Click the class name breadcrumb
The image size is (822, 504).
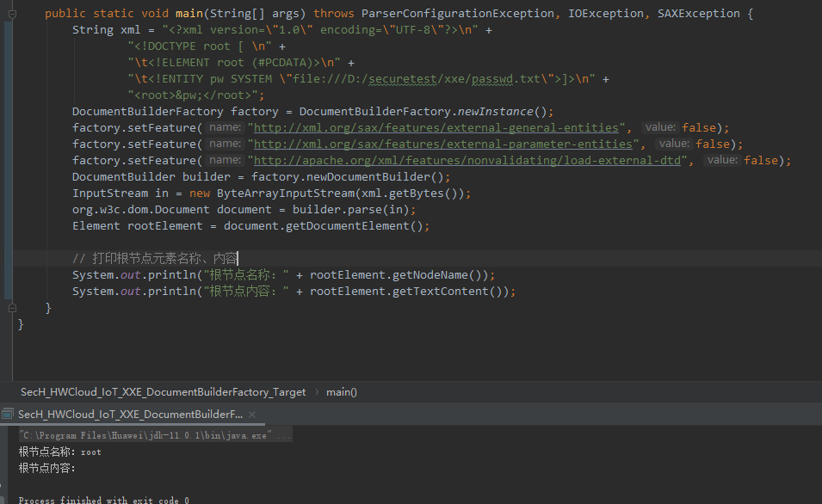pos(163,392)
